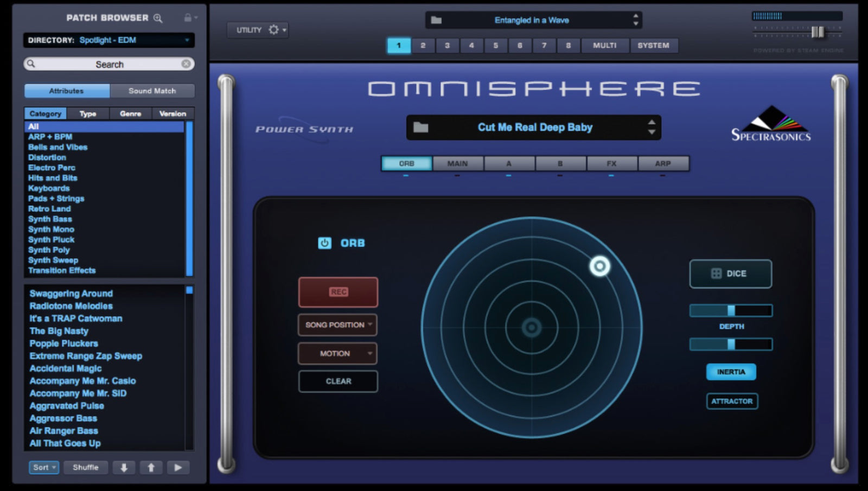Click the Shuffle button
The image size is (868, 491).
86,467
